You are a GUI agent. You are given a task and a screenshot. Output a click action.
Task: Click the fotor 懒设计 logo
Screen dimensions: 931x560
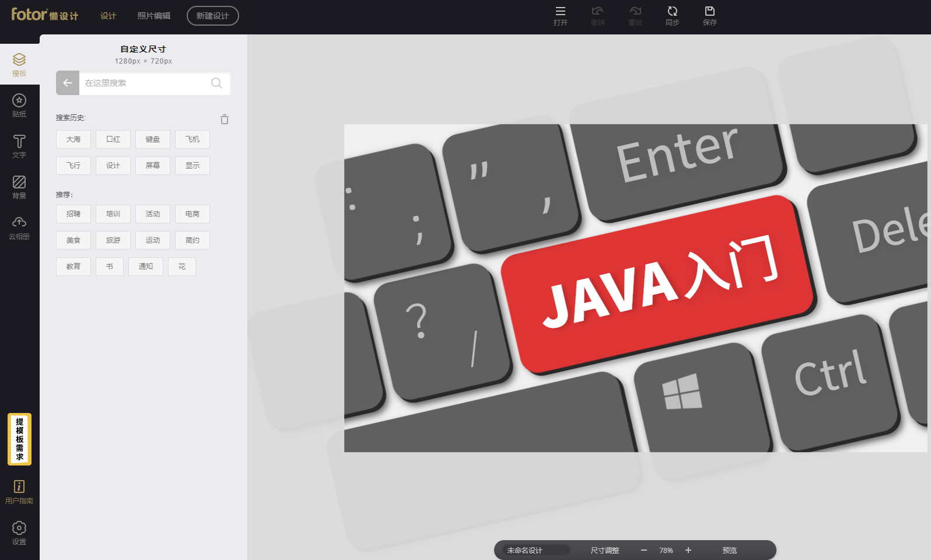[x=45, y=15]
